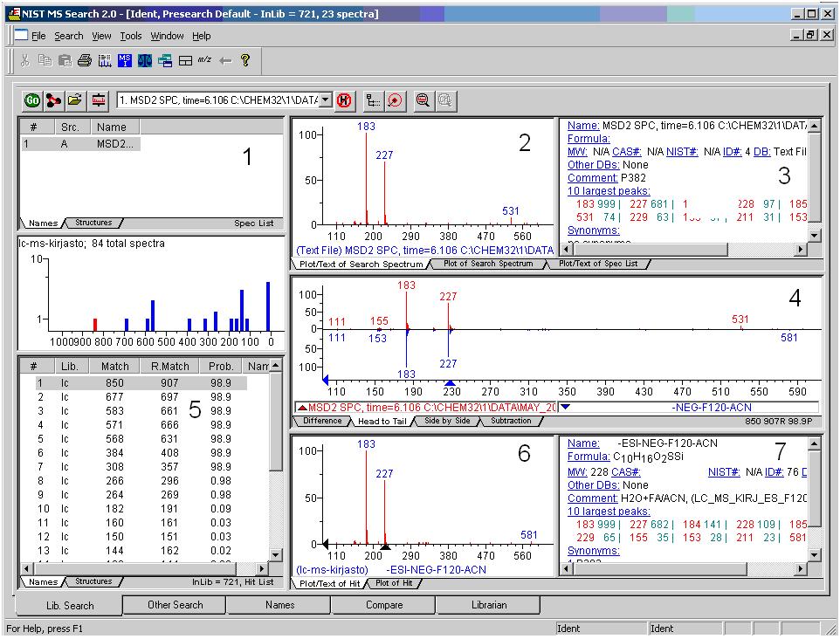This screenshot has height=639, width=840.
Task: Open the View menu
Action: coord(101,36)
